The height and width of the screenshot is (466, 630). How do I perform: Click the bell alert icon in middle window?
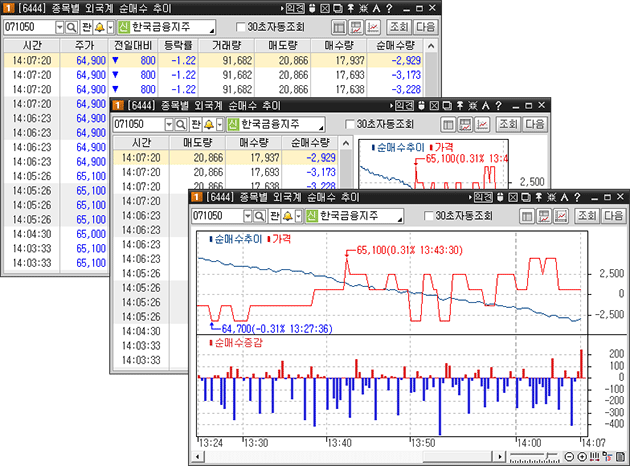(x=209, y=125)
